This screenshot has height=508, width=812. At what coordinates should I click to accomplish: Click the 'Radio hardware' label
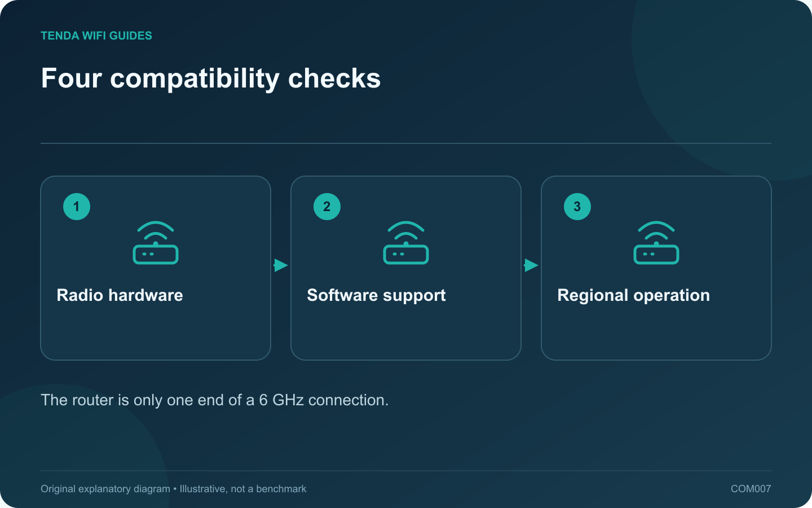pyautogui.click(x=120, y=295)
